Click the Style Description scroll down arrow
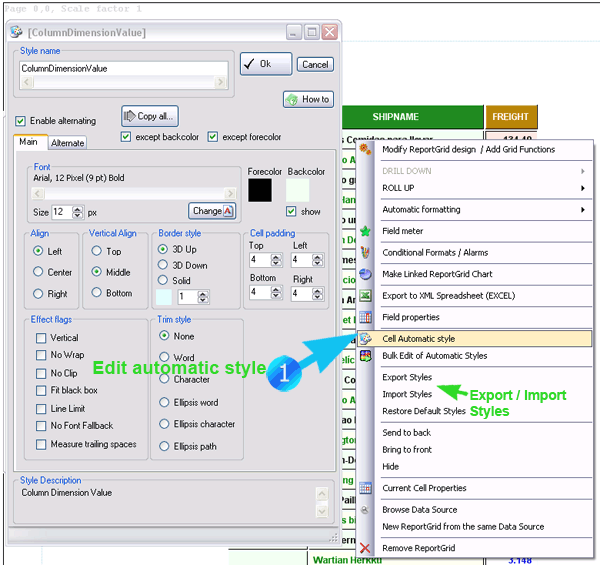The image size is (600, 565). pos(322,511)
